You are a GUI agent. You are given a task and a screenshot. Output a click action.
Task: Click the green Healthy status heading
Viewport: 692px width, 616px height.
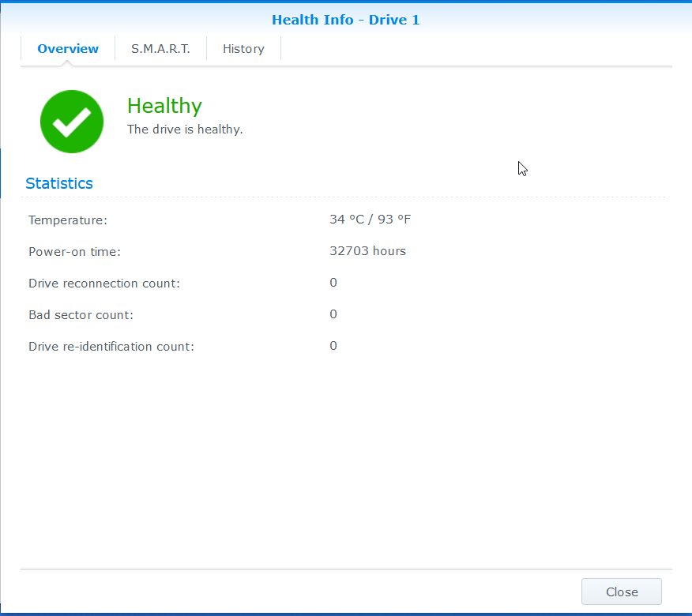(x=164, y=106)
